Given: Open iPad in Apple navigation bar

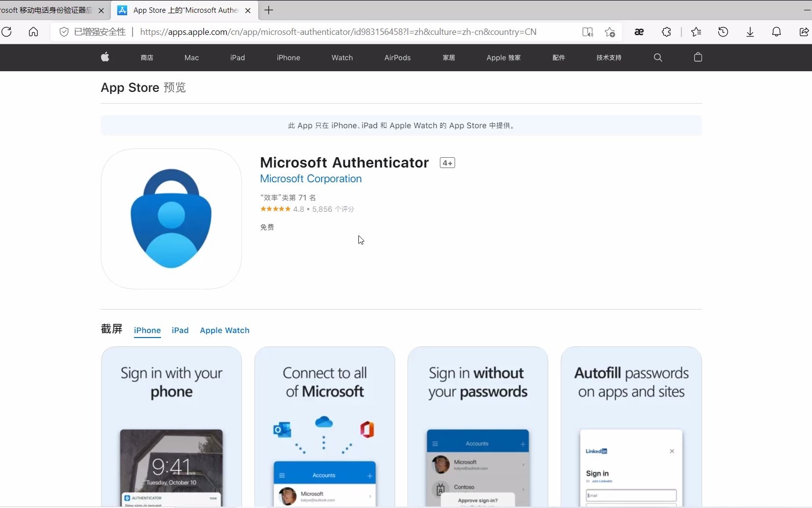Looking at the screenshot, I should click(238, 57).
